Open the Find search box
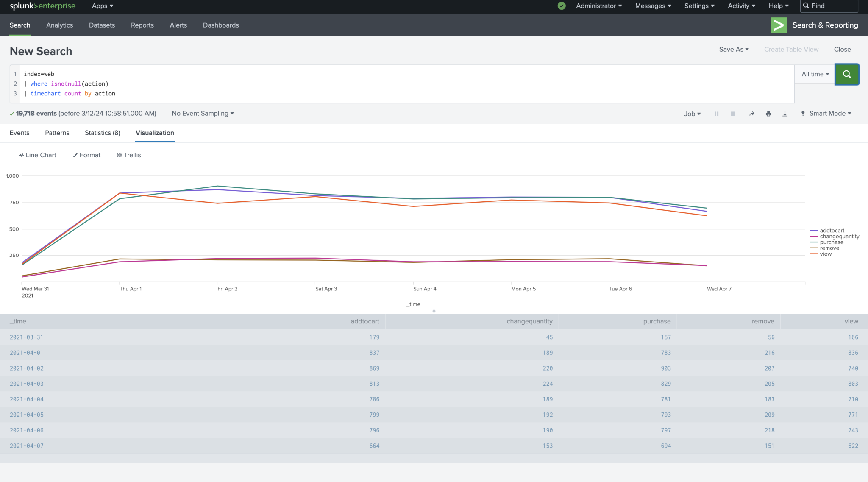The height and width of the screenshot is (482, 868). coord(829,6)
